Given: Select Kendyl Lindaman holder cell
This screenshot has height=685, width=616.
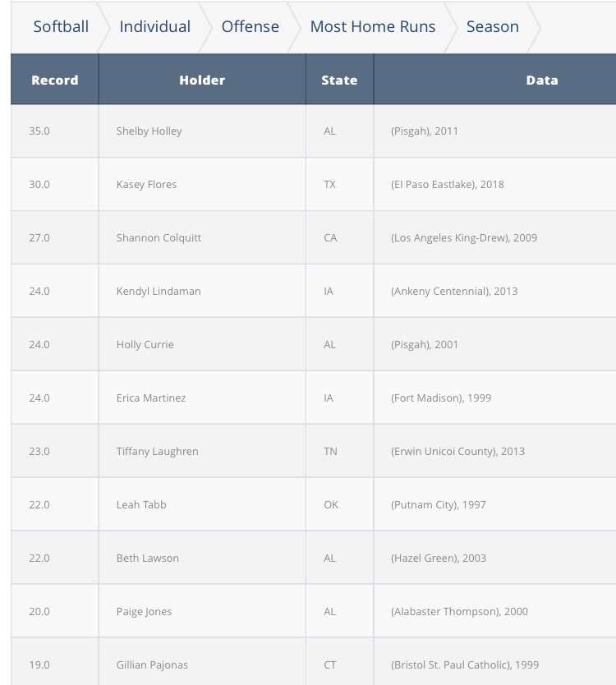Looking at the screenshot, I should [202, 291].
